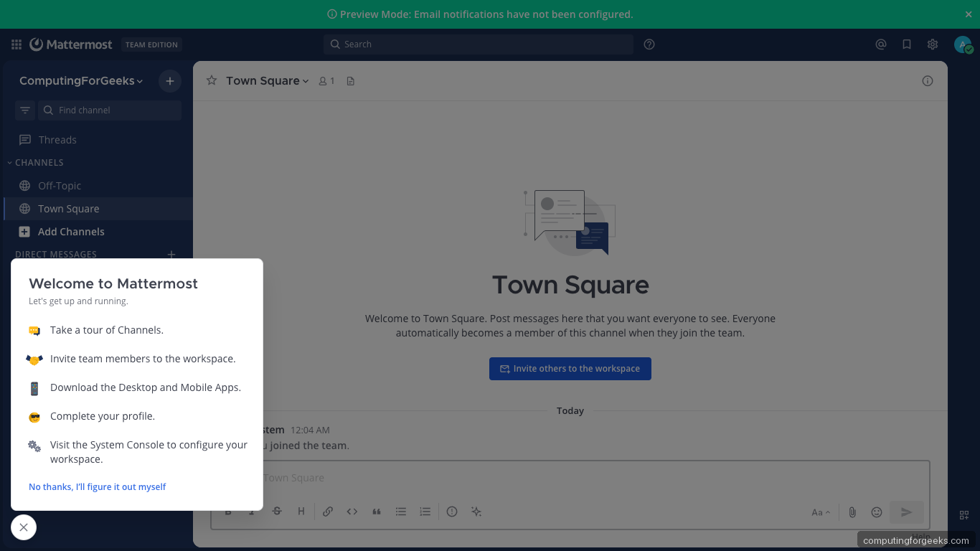This screenshot has width=980, height=551.
Task: Open the Town Square channel dropdown
Action: click(267, 80)
